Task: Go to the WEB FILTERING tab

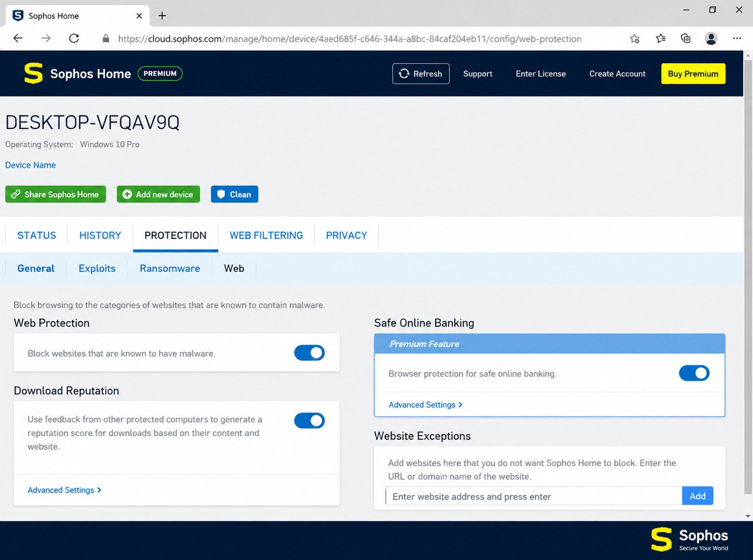Action: click(266, 235)
